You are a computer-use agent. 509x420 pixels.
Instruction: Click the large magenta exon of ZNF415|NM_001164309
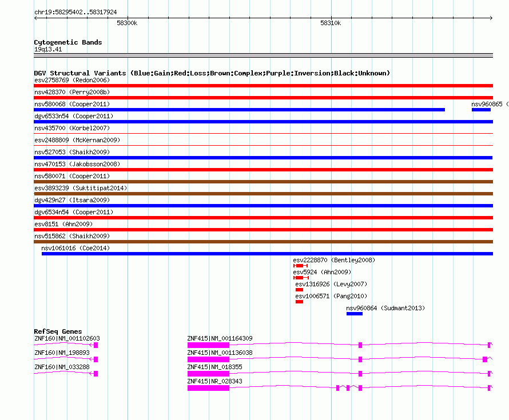point(208,345)
